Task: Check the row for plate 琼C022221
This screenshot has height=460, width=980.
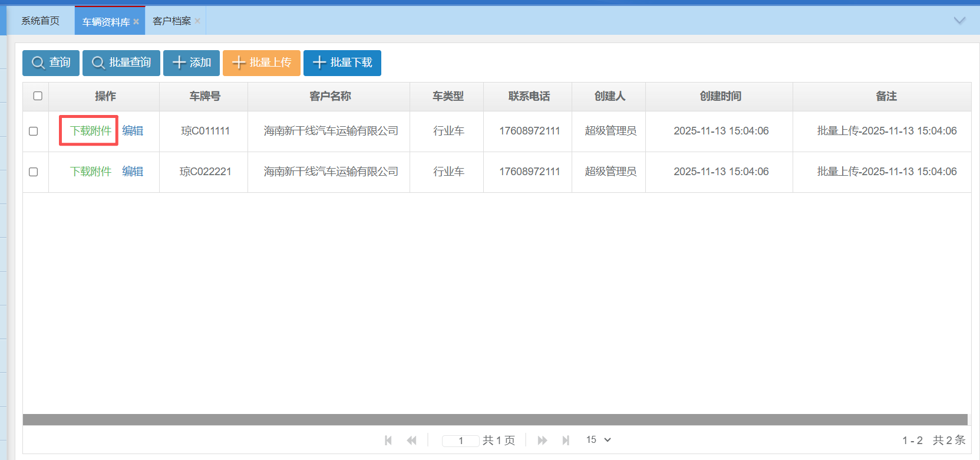Action: pos(34,172)
